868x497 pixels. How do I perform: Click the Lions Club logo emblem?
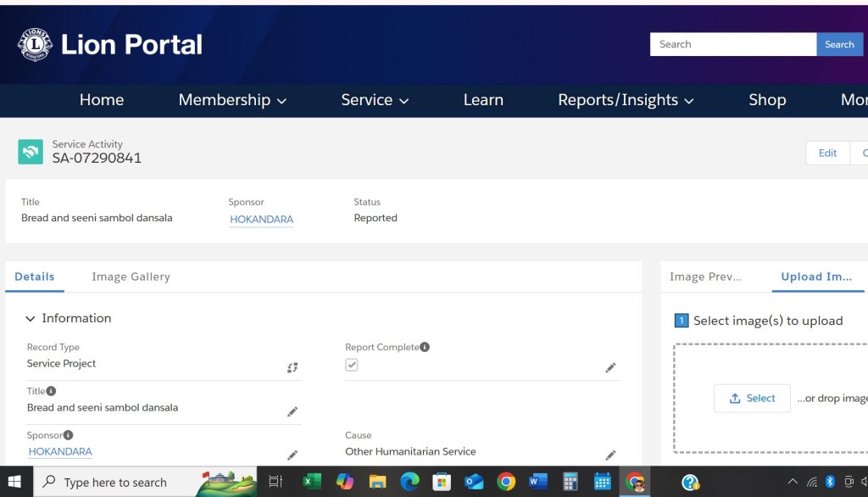coord(35,44)
